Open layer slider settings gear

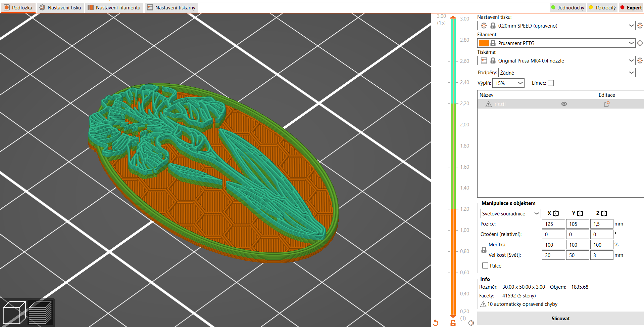point(471,323)
